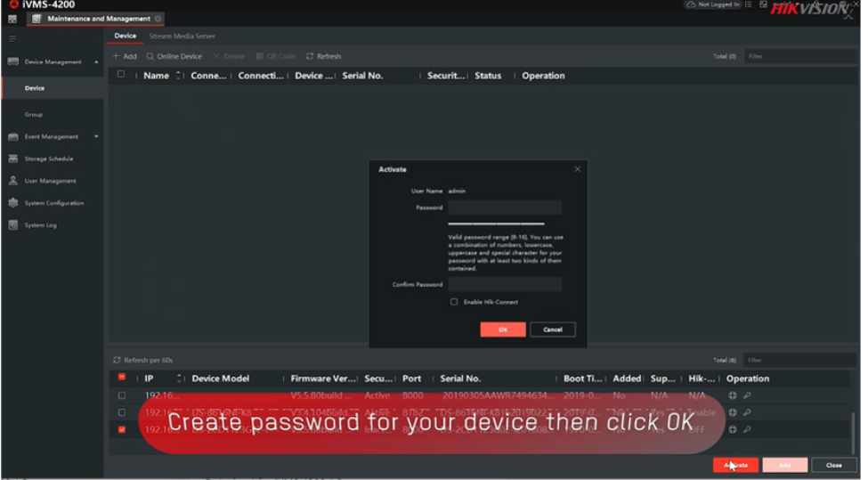This screenshot has height=480, width=868.
Task: Select Group item in sidebar
Action: (x=33, y=115)
